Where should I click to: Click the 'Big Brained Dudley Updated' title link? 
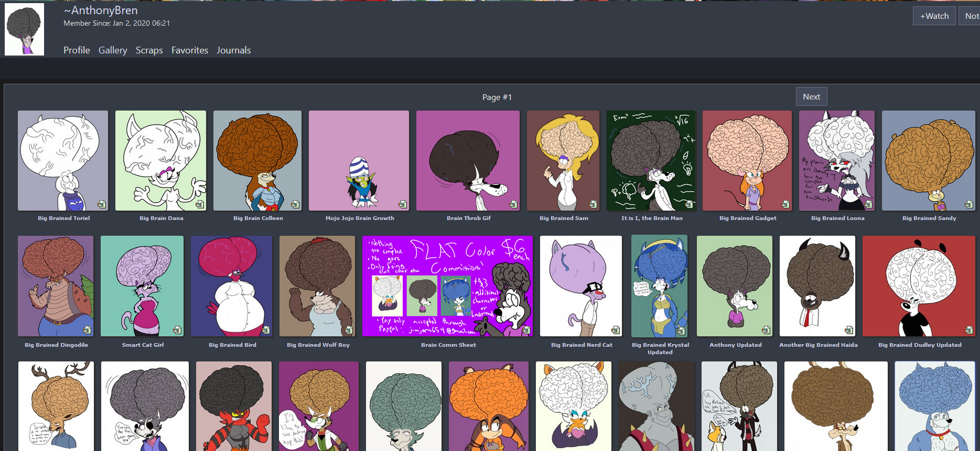920,345
